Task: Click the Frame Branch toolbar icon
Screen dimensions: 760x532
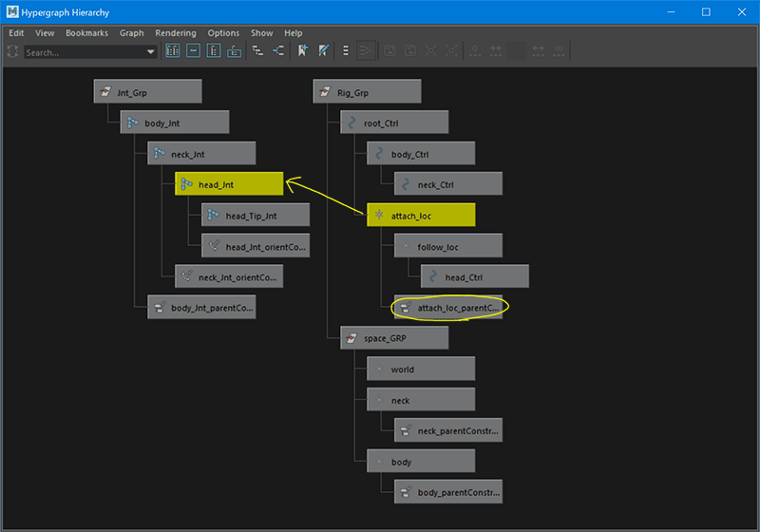Action: pos(234,50)
